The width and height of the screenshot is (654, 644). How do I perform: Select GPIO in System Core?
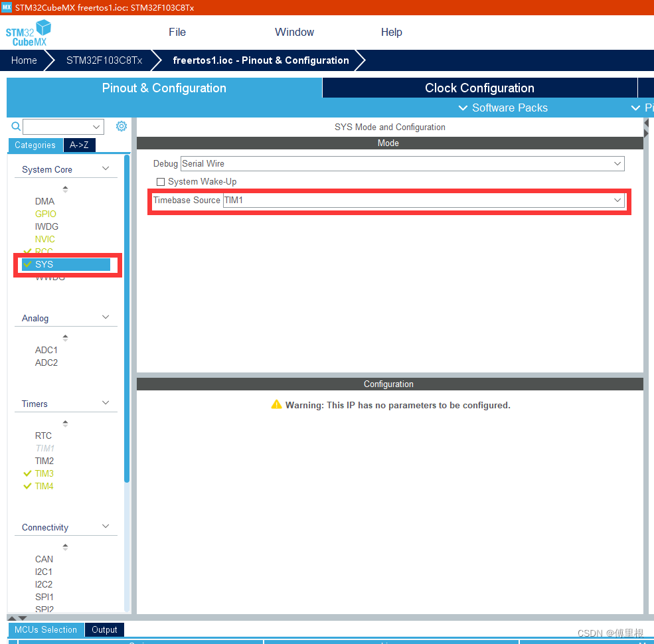click(x=45, y=214)
